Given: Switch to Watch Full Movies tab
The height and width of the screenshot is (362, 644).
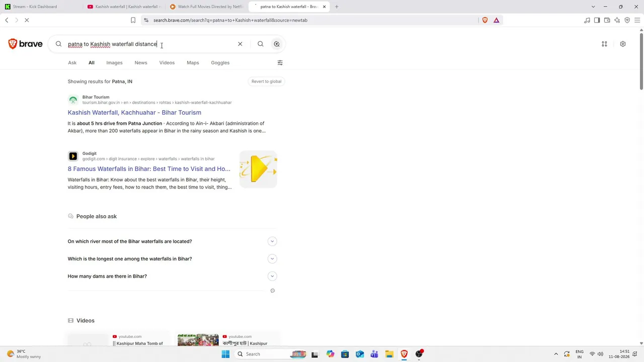Looking at the screenshot, I should (207, 7).
